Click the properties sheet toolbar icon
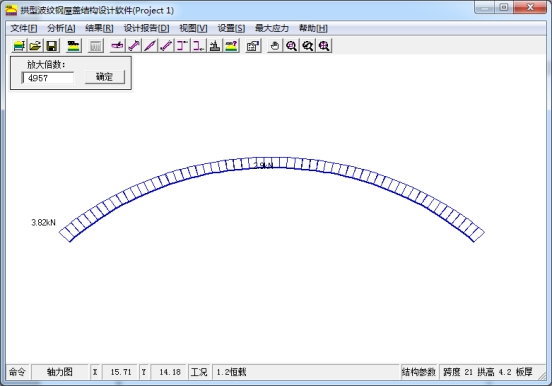The width and height of the screenshot is (552, 386). (253, 46)
